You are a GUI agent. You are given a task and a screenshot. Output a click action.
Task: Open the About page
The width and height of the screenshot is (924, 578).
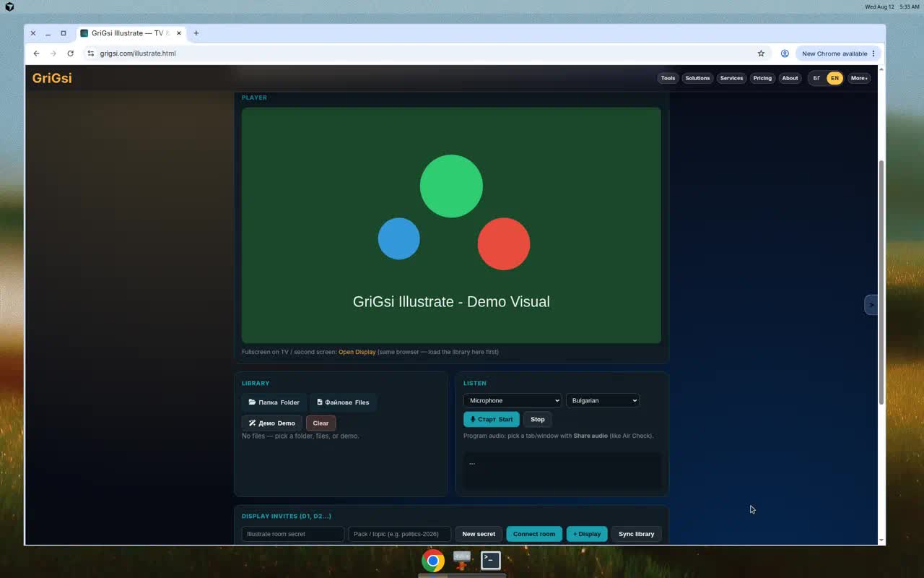click(790, 78)
